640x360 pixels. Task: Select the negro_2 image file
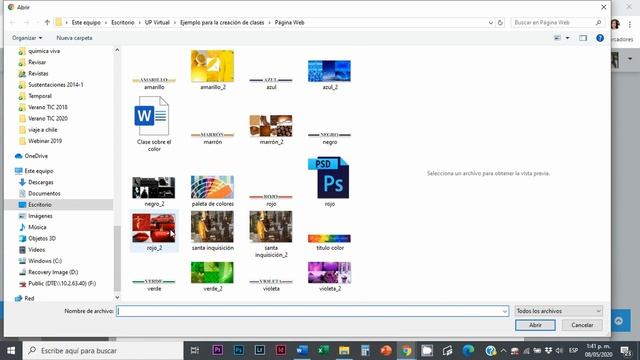click(x=154, y=191)
